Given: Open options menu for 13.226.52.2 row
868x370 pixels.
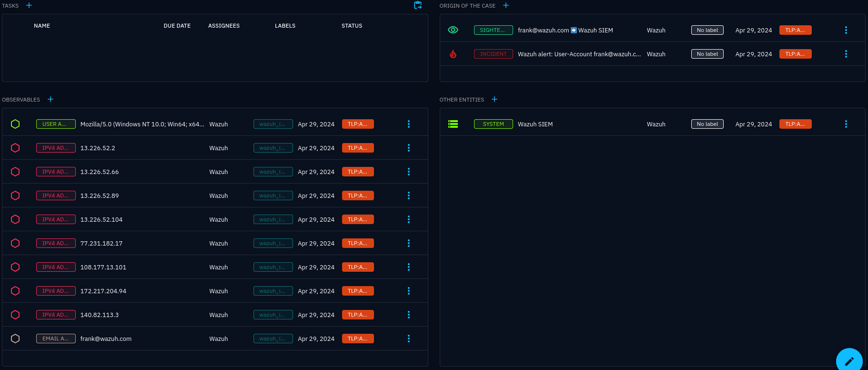Looking at the screenshot, I should pos(409,148).
